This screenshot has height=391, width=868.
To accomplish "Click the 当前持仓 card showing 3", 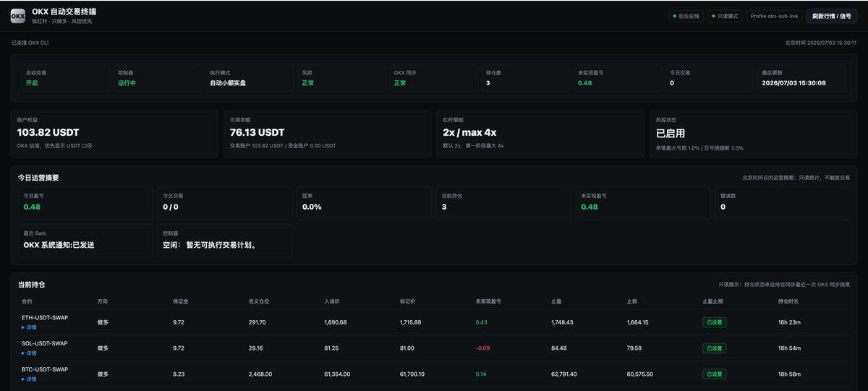I will [x=503, y=202].
